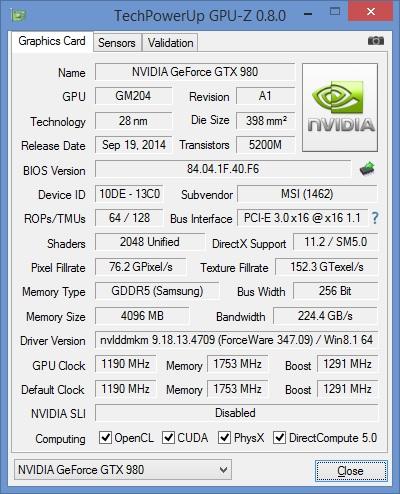
Task: Click the BIOS save chip icon
Action: click(367, 169)
